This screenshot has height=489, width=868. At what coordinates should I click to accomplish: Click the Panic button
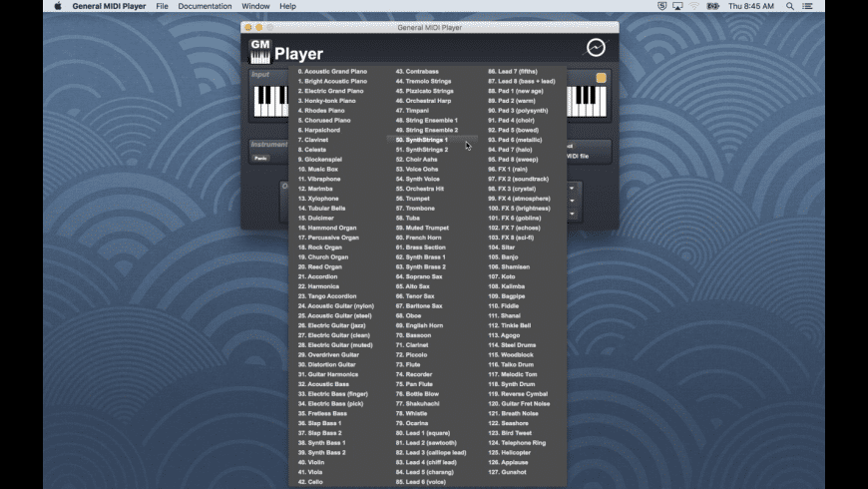260,159
